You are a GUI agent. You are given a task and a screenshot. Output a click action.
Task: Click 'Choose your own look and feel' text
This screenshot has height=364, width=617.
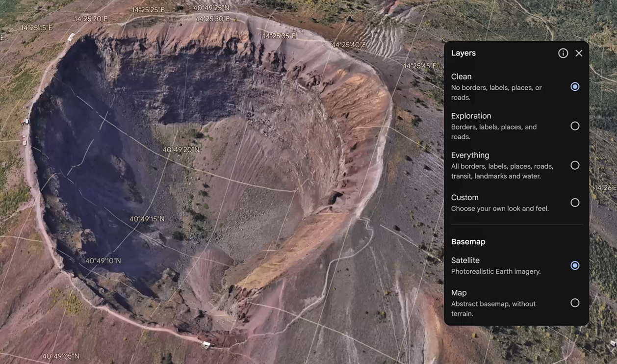500,208
